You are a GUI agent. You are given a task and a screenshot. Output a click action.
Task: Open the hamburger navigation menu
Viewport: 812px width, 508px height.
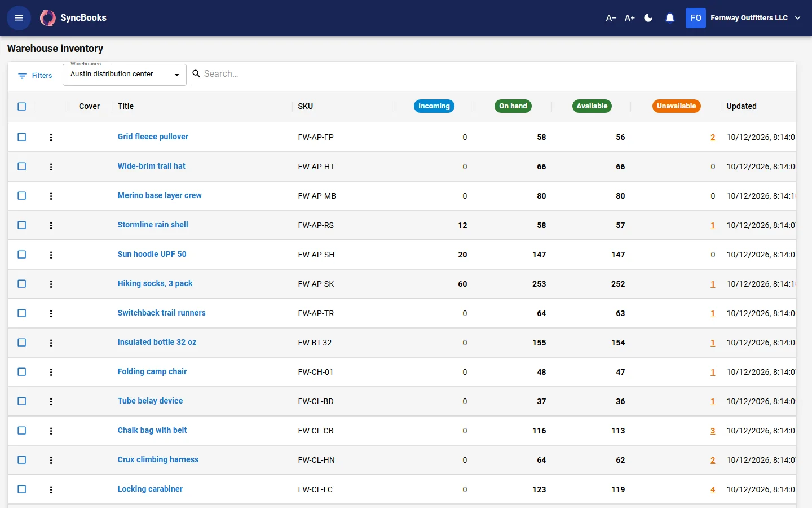(19, 18)
